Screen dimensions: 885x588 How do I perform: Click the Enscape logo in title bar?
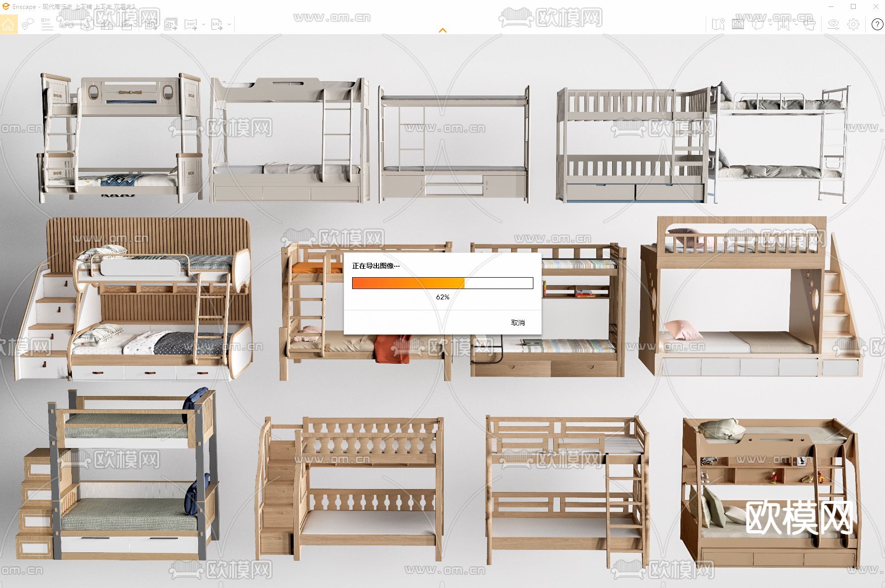point(6,6)
